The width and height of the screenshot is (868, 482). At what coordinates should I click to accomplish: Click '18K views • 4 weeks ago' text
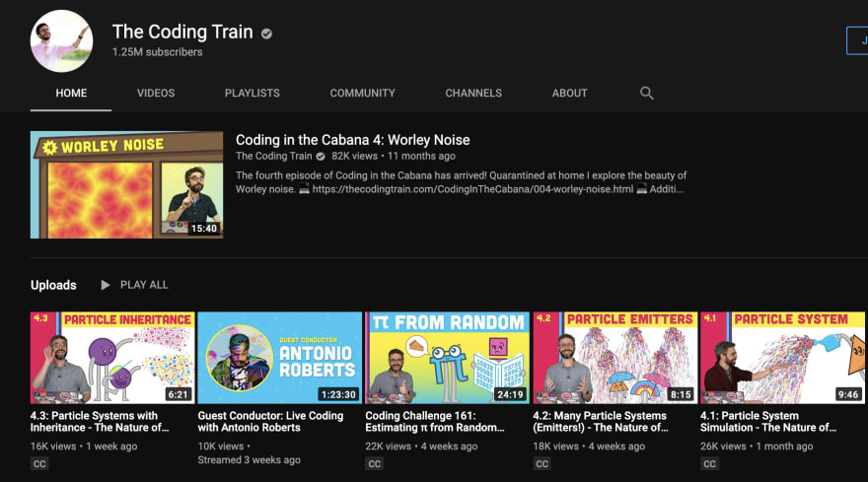pos(589,447)
